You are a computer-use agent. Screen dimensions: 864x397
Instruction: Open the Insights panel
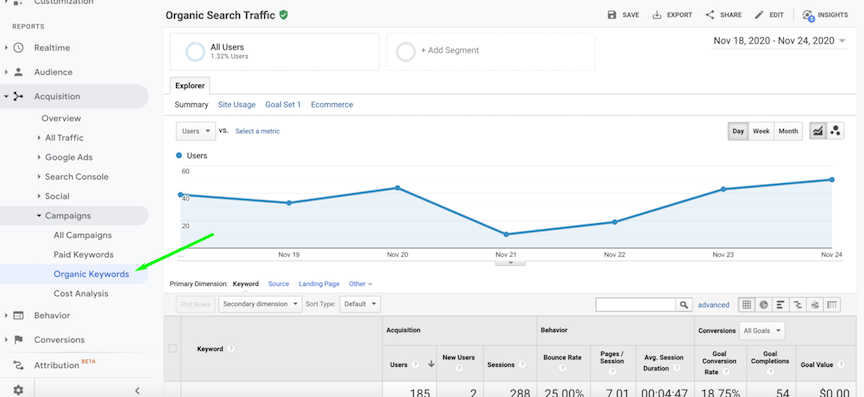[825, 15]
